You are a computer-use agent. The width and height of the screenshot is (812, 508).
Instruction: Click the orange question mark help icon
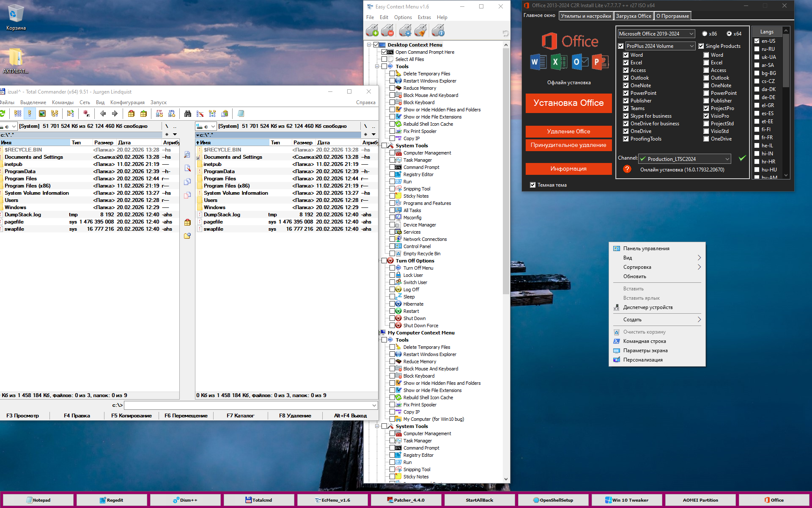tap(627, 169)
